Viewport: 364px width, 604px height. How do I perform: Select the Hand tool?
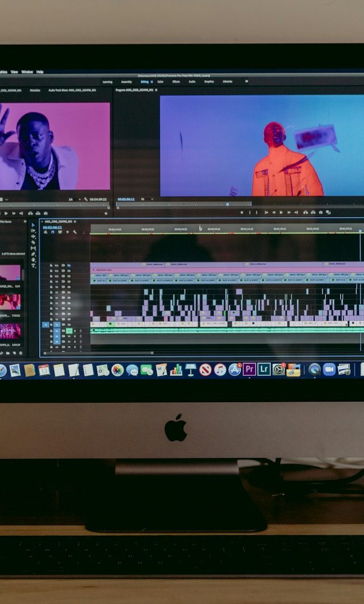[33, 260]
